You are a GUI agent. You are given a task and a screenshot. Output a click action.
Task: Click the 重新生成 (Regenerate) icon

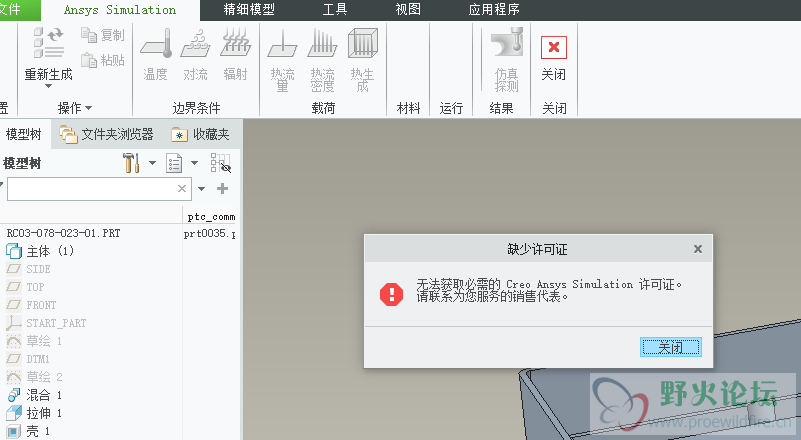pyautogui.click(x=49, y=43)
